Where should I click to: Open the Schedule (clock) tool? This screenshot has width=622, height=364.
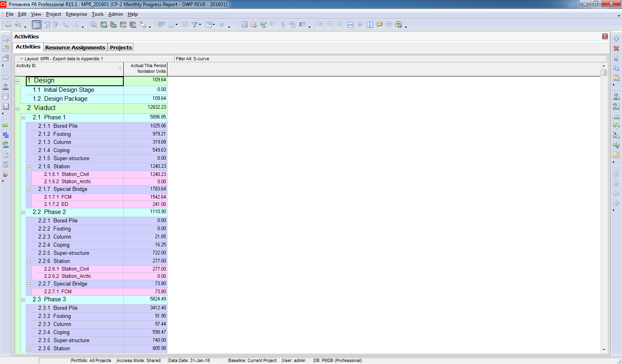254,25
